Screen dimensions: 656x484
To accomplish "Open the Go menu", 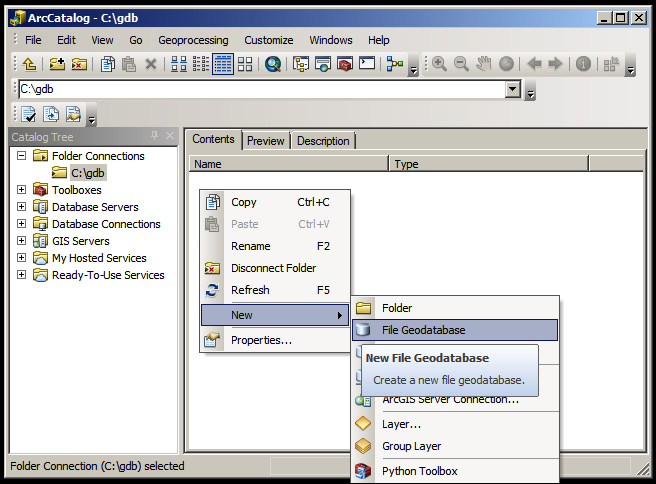I will 136,40.
